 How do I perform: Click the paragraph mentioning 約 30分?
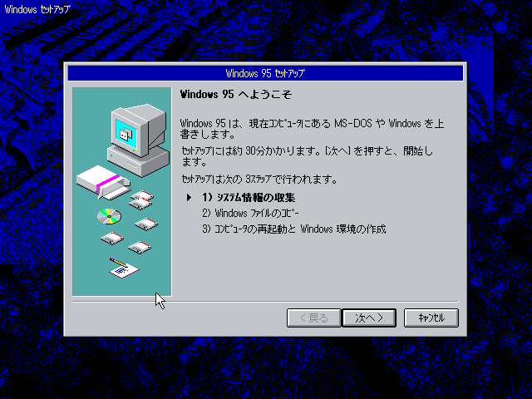(x=307, y=156)
